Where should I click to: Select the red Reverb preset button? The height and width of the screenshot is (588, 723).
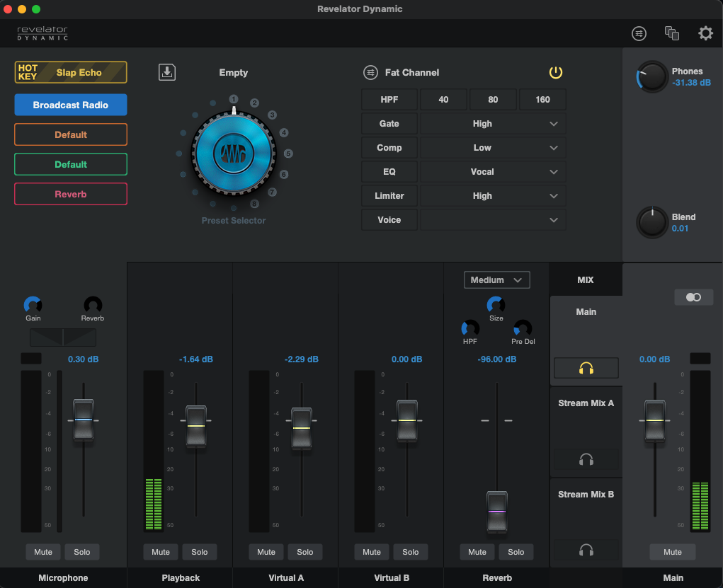click(x=71, y=194)
